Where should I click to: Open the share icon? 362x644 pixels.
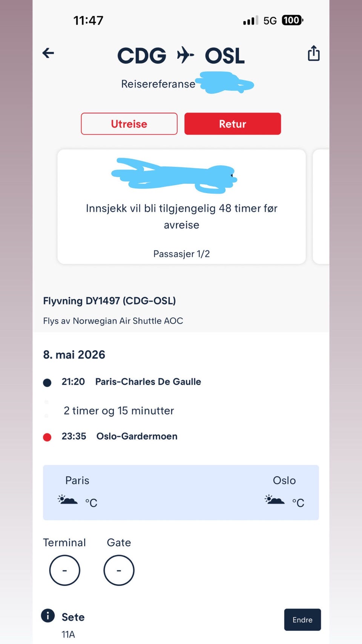pyautogui.click(x=313, y=53)
